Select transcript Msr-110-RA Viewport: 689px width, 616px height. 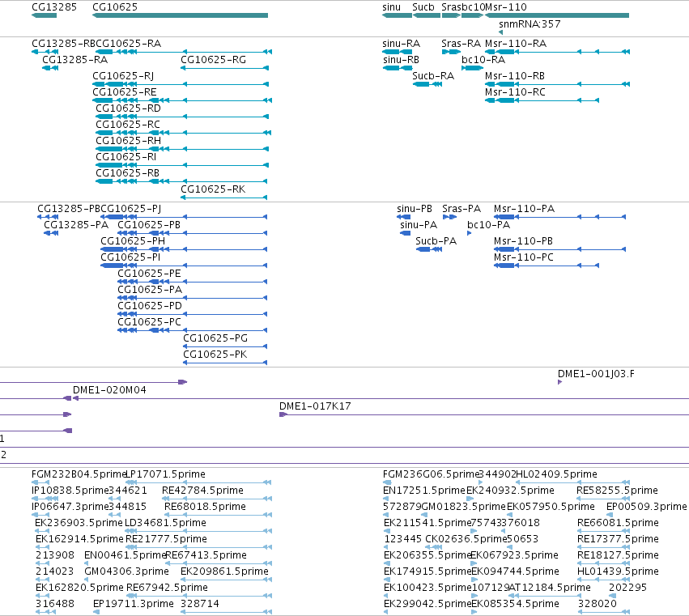(557, 52)
